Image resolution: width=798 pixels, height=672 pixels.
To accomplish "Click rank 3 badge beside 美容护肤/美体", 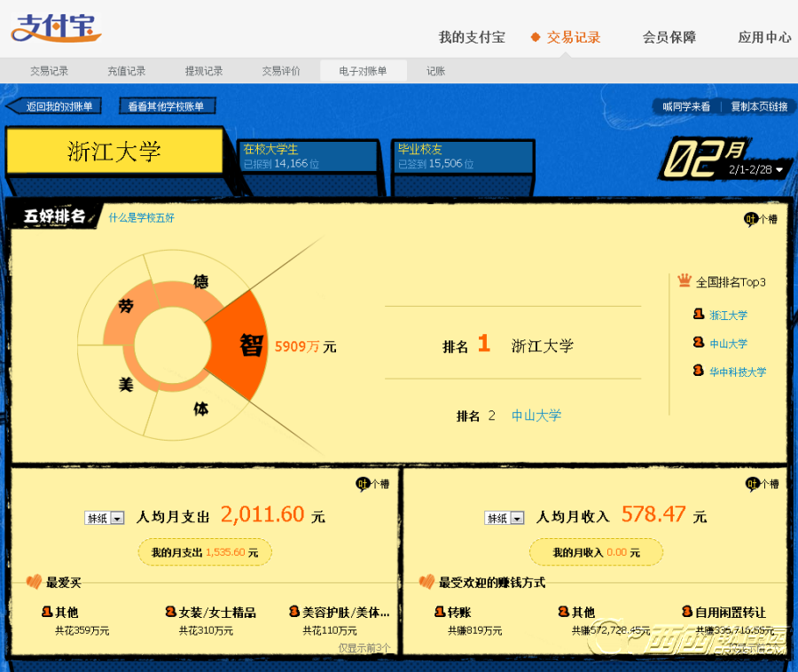I will 294,612.
